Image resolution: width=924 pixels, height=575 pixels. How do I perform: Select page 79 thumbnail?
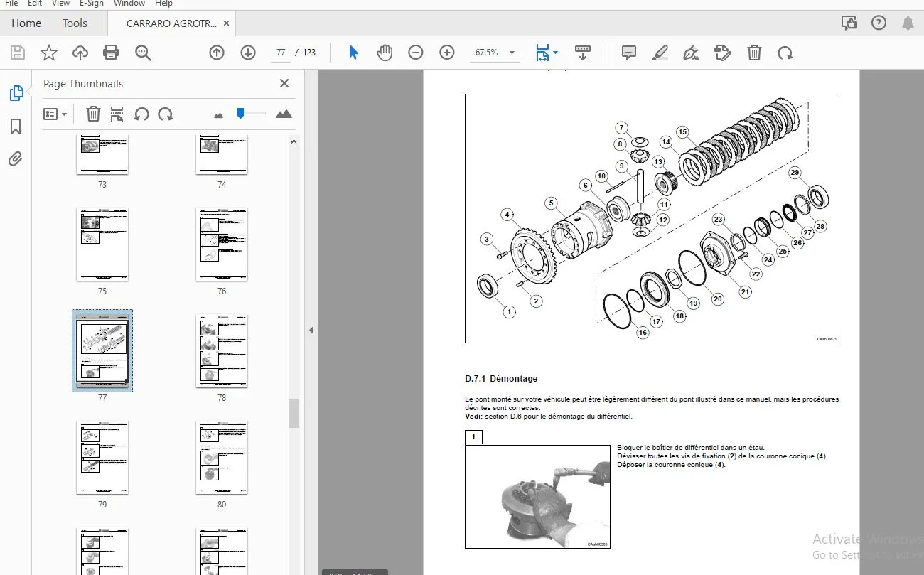tap(102, 458)
